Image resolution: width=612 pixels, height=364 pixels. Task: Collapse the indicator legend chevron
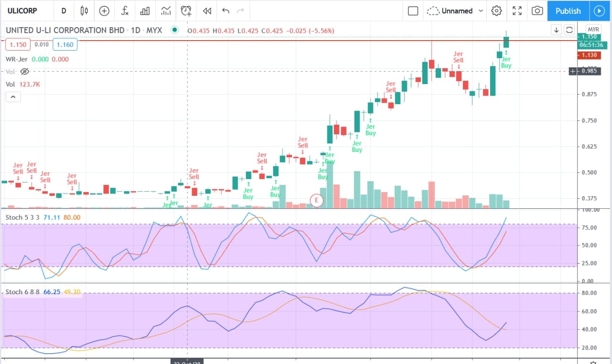[13, 97]
